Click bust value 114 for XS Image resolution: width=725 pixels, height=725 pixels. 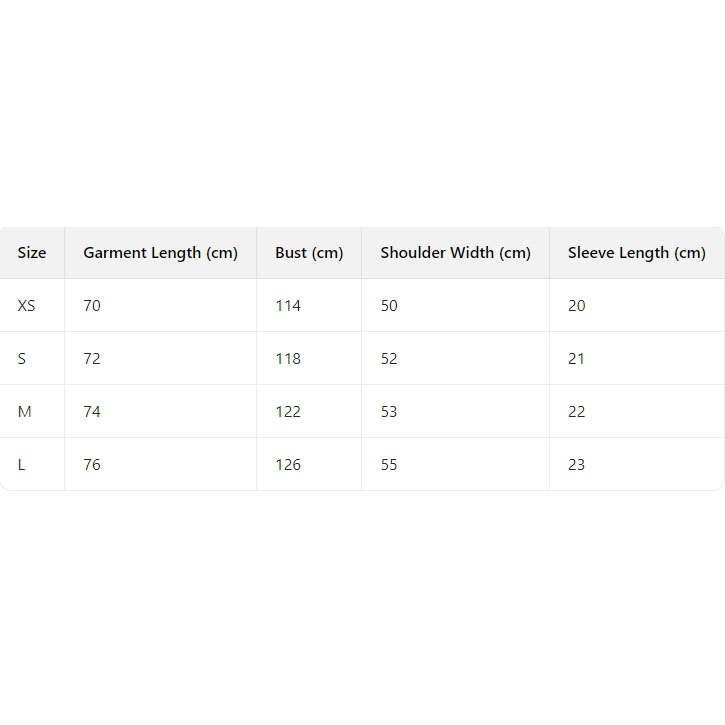point(288,306)
